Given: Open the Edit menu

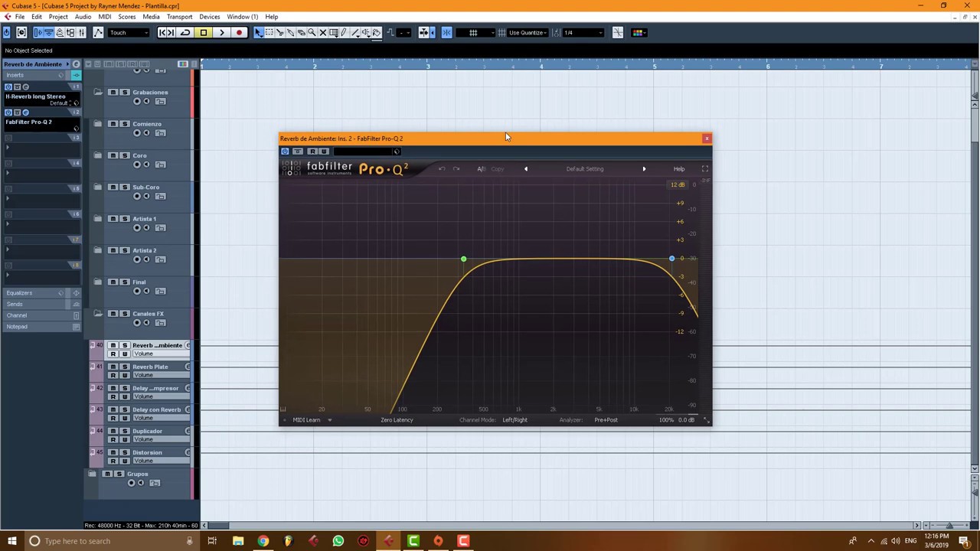Looking at the screenshot, I should point(37,16).
